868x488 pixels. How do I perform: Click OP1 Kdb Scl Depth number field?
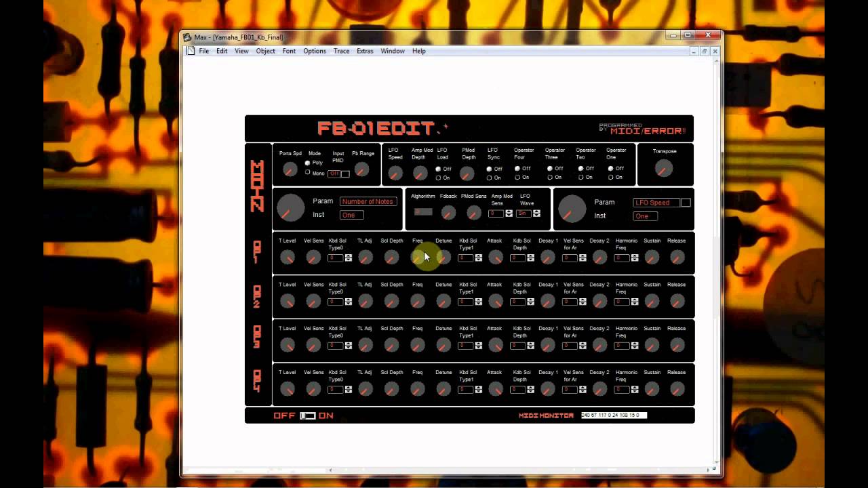[x=518, y=258]
